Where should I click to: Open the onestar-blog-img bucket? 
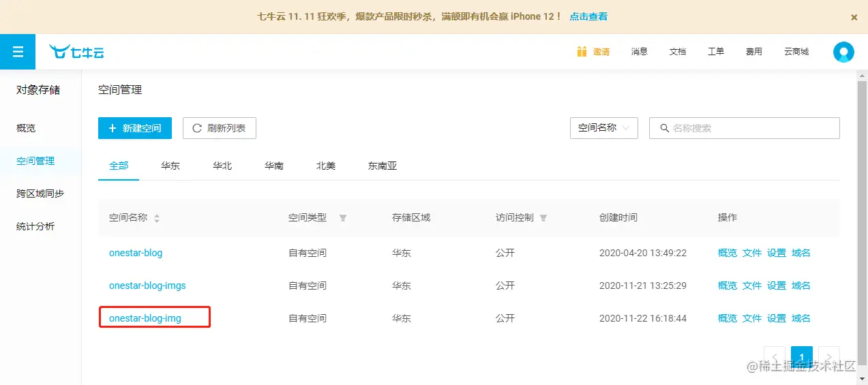(x=145, y=318)
